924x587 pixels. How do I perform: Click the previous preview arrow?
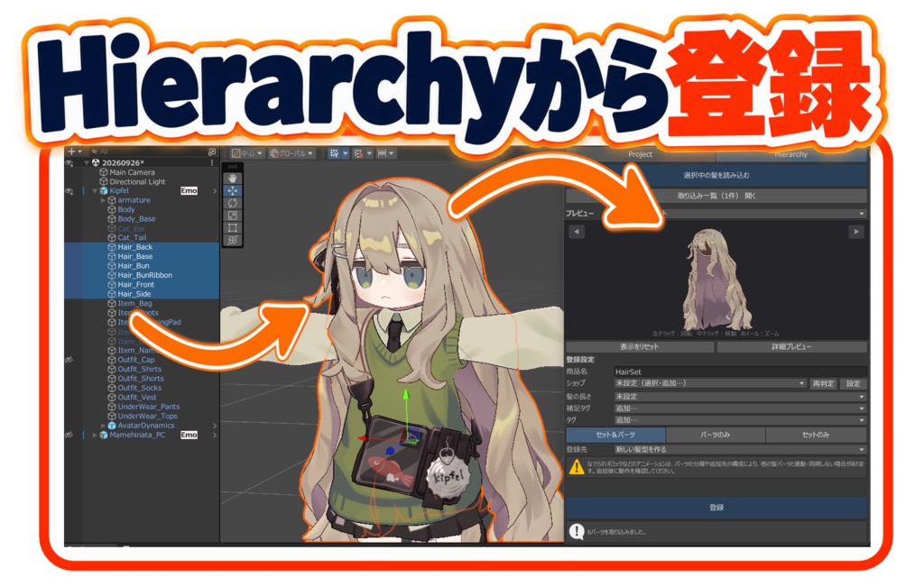click(x=577, y=232)
